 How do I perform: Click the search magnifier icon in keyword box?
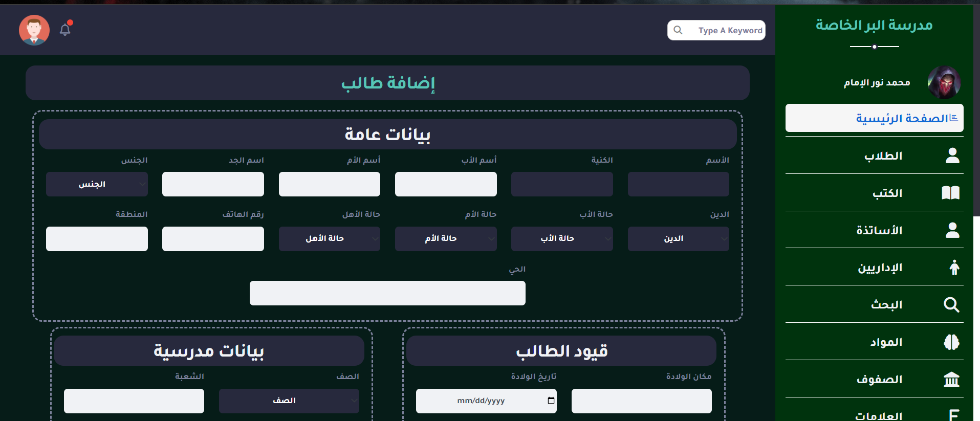click(678, 30)
